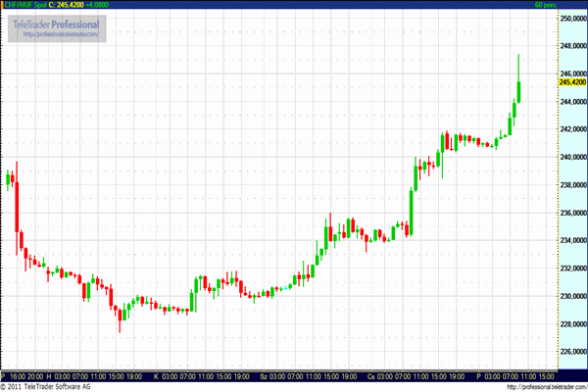The image size is (588, 392).
Task: Click the 244,0000 price axis label
Action: click(573, 101)
